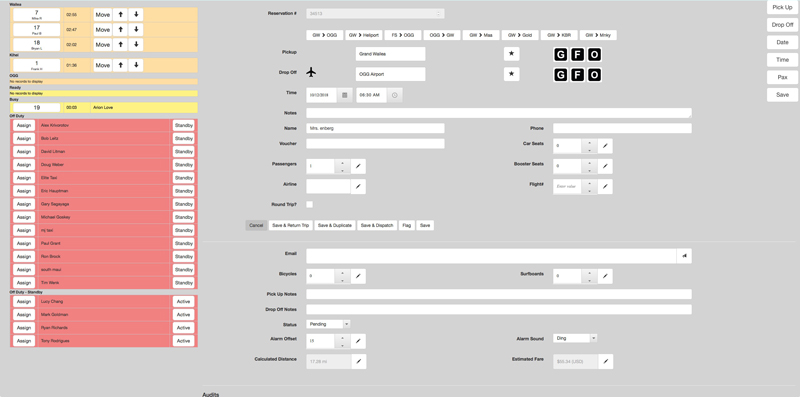The height and width of the screenshot is (397, 800).
Task: Click the Flag button
Action: coord(407,225)
